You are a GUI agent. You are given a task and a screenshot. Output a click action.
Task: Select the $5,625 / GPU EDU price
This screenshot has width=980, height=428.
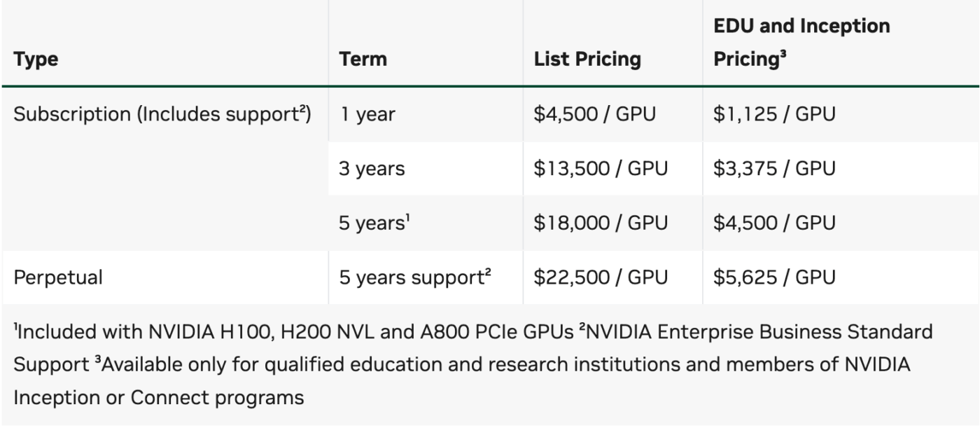[x=773, y=277]
